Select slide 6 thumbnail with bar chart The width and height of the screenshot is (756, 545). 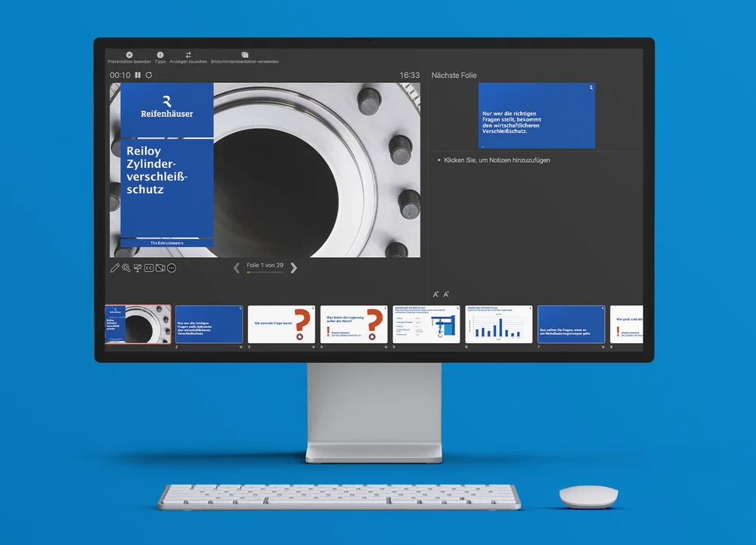point(498,324)
